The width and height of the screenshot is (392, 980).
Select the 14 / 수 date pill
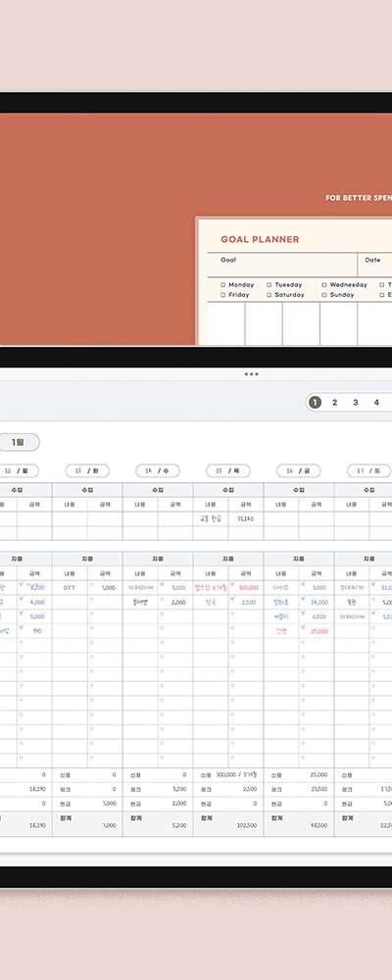pos(158,470)
